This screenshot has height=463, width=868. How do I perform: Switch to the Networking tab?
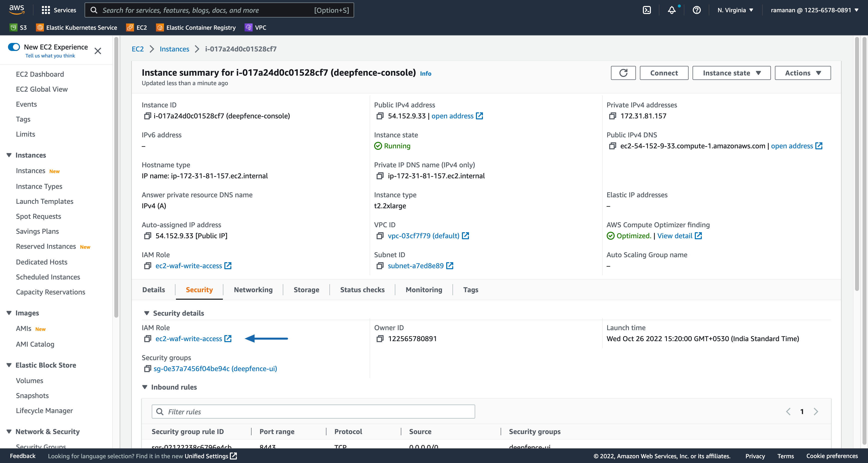click(253, 290)
